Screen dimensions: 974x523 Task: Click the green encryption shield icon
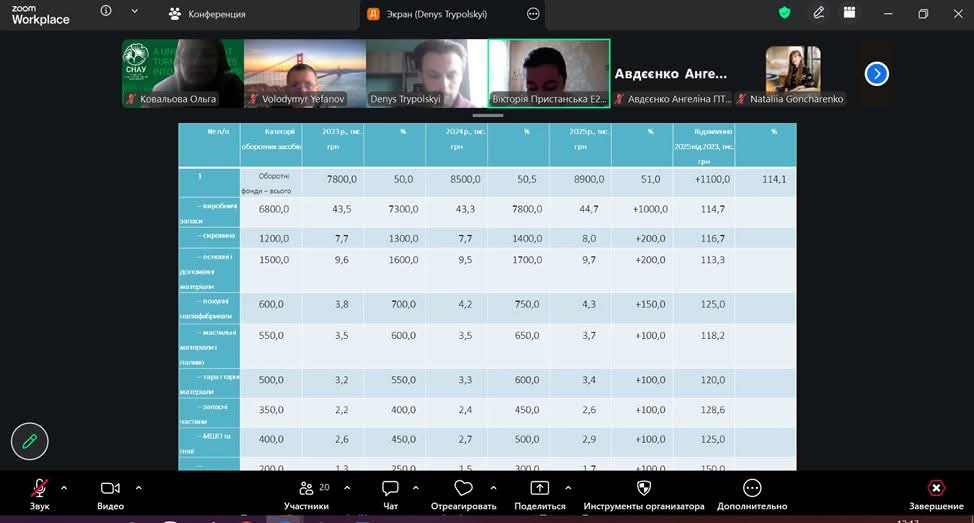click(785, 13)
